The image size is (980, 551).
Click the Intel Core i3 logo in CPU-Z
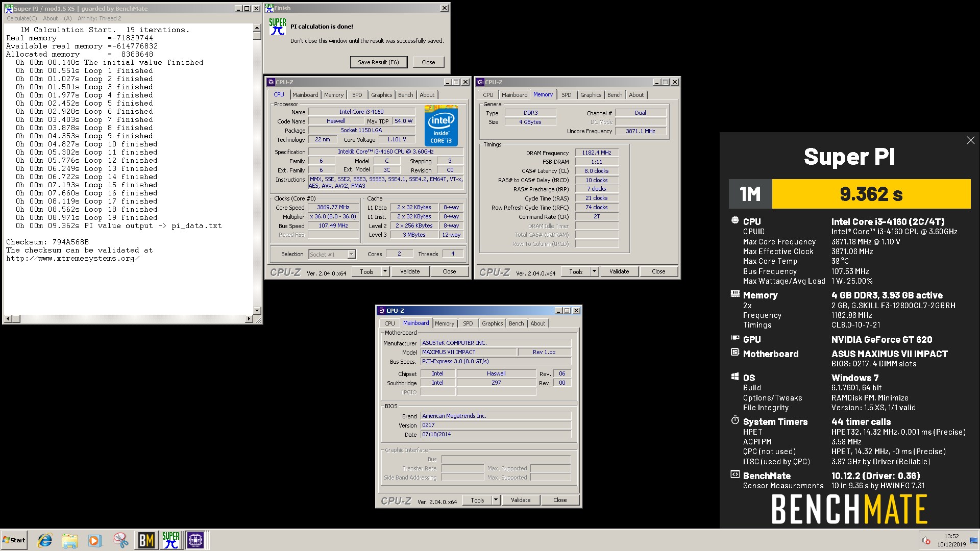(441, 126)
